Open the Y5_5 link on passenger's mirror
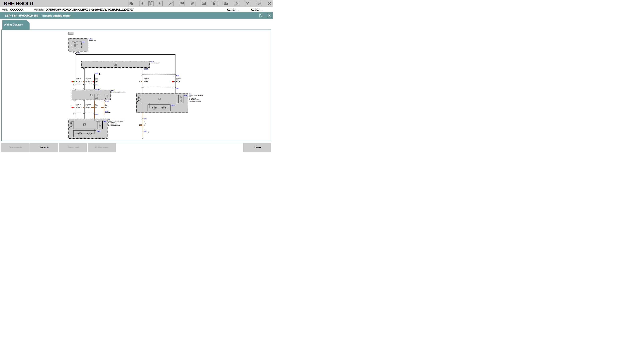 point(185,95)
